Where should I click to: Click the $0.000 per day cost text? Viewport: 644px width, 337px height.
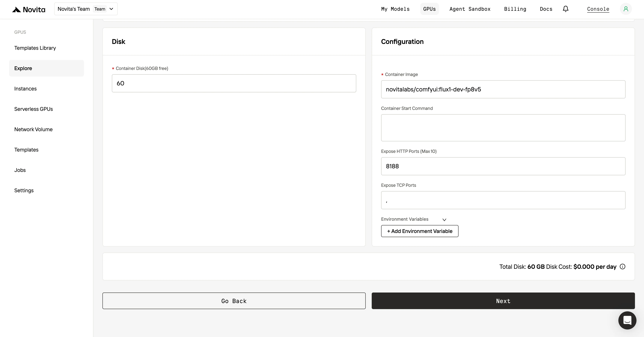(595, 267)
